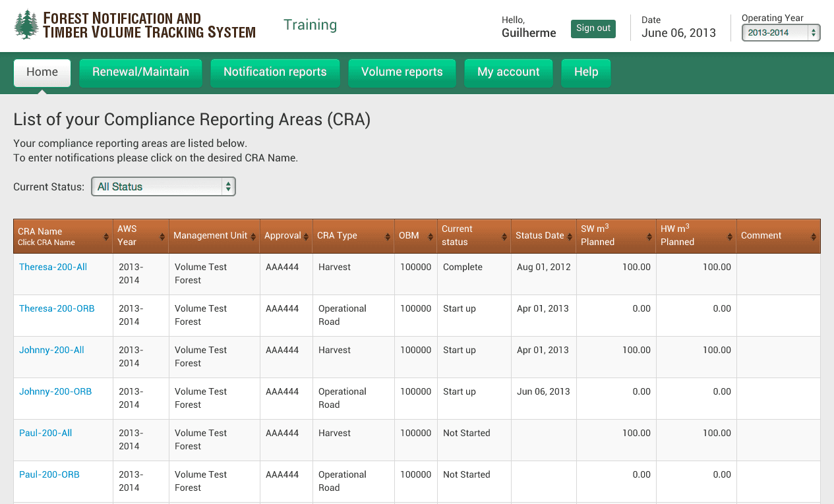Open the Notification reports tab

275,72
